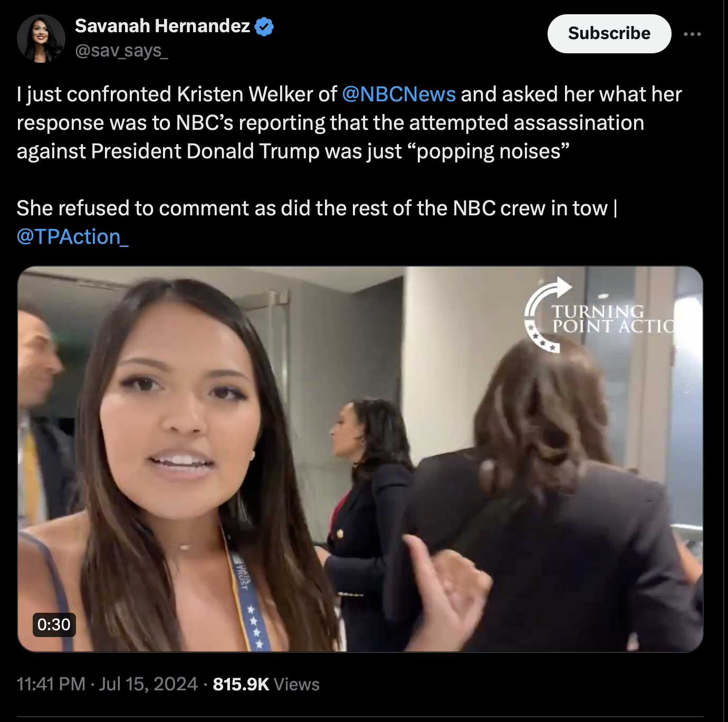Click the vertical divider line at right edge

[x=724, y=361]
